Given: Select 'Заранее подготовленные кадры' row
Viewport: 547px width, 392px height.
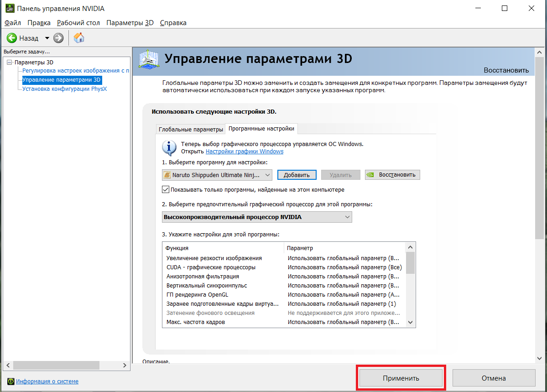Looking at the screenshot, I should 284,303.
